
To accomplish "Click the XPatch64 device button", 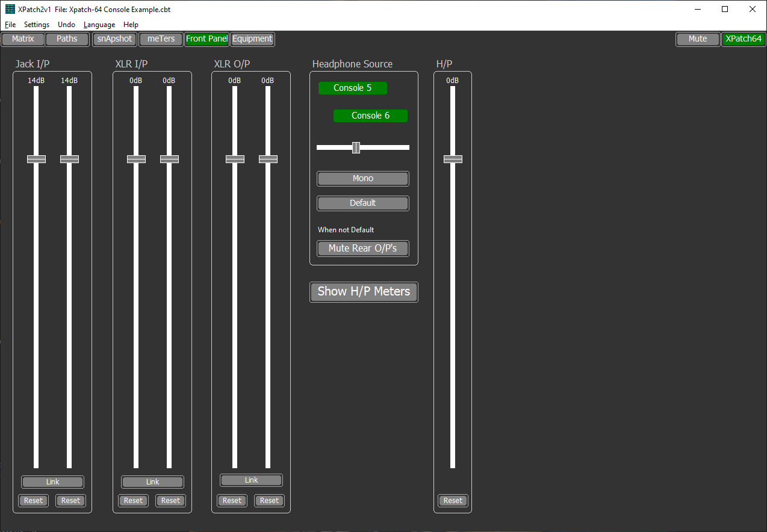I will pyautogui.click(x=744, y=39).
